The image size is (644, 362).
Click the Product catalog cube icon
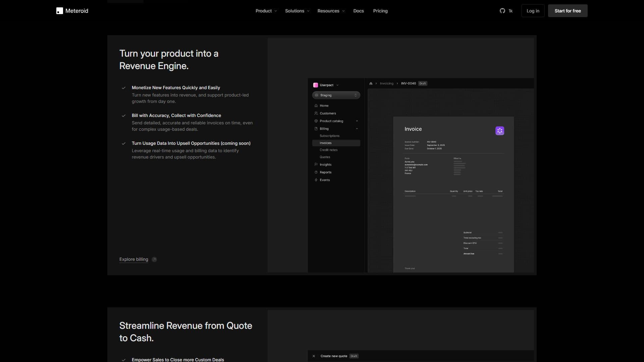pyautogui.click(x=316, y=121)
